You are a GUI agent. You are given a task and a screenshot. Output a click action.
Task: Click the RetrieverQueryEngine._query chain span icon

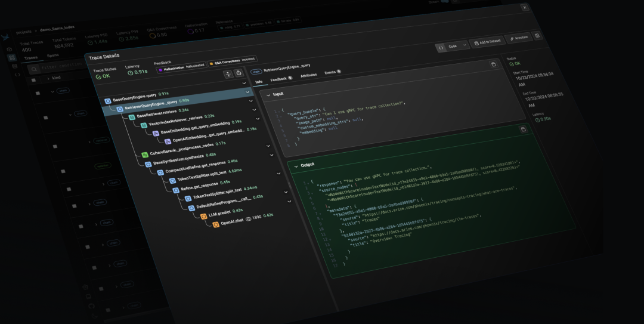click(119, 109)
